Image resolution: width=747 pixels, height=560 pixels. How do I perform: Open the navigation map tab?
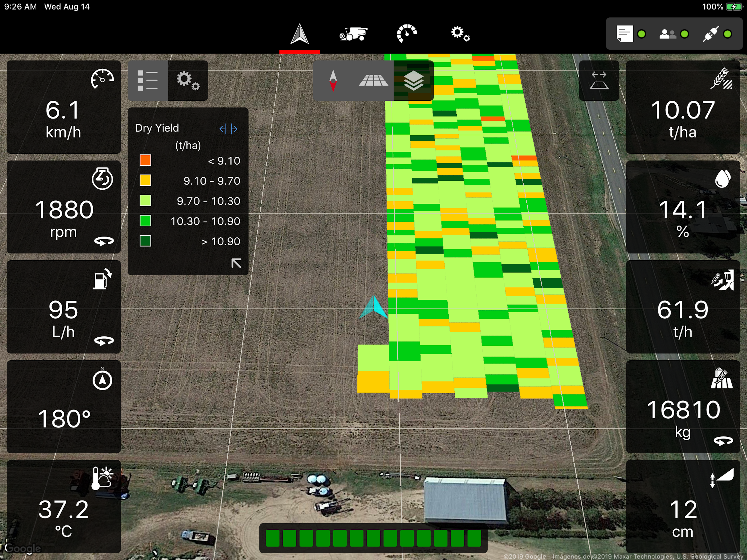pyautogui.click(x=300, y=34)
